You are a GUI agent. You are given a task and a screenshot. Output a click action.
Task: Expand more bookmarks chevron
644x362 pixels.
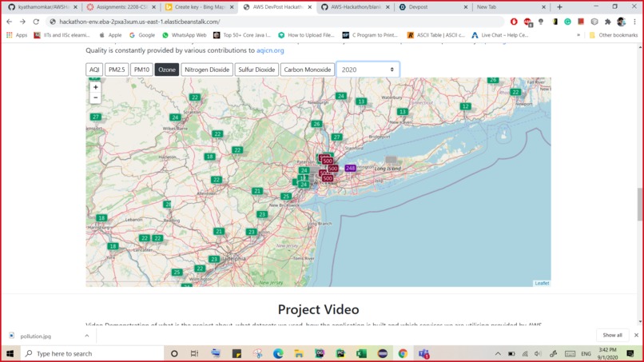[578, 35]
